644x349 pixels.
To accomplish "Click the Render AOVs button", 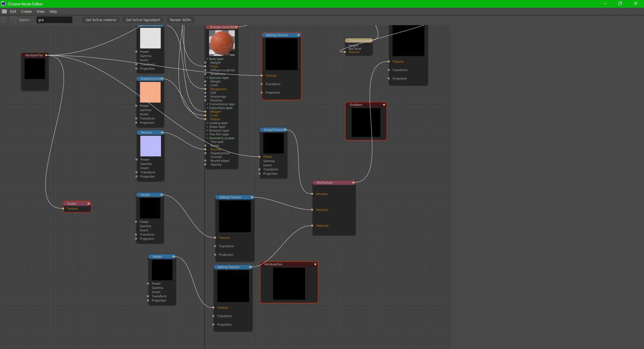I will click(180, 20).
